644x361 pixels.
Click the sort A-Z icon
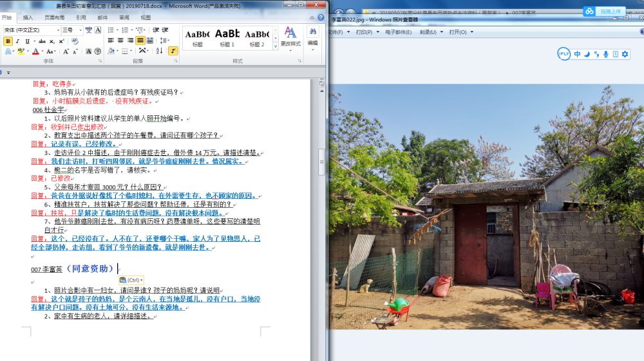point(159,51)
